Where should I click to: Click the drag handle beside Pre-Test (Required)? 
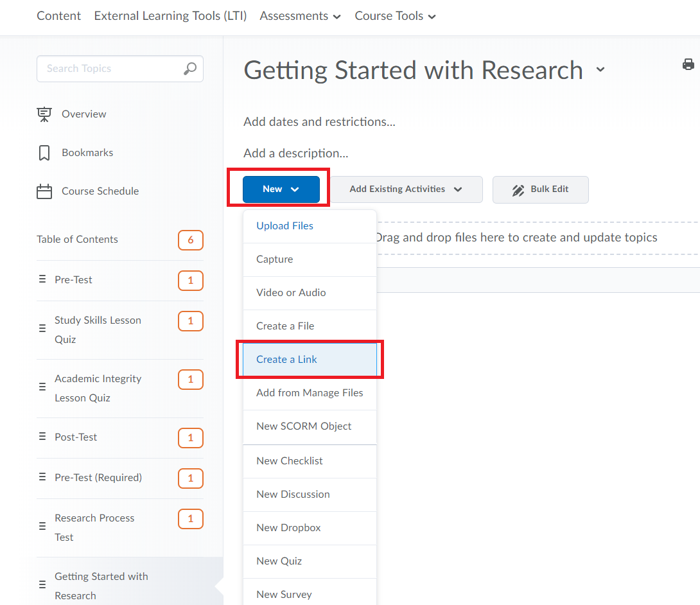click(42, 477)
